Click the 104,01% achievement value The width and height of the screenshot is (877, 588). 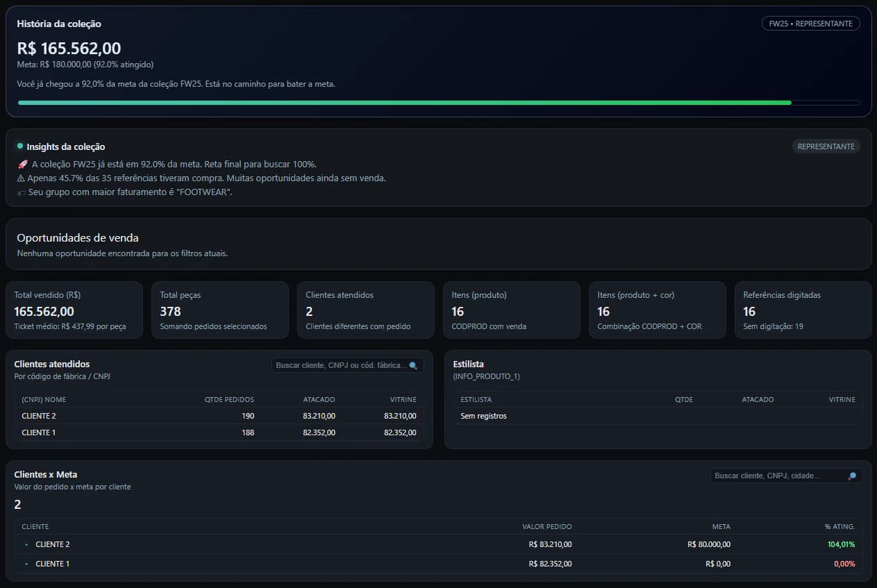(x=841, y=544)
